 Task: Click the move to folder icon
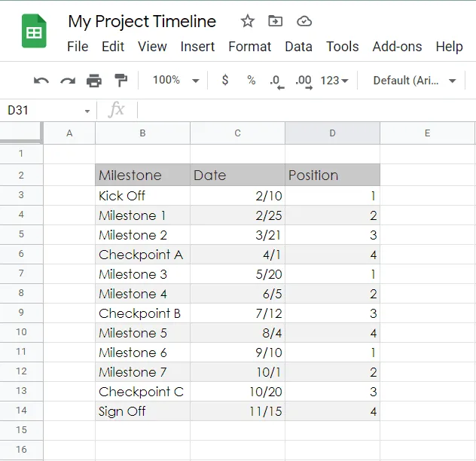coord(276,21)
